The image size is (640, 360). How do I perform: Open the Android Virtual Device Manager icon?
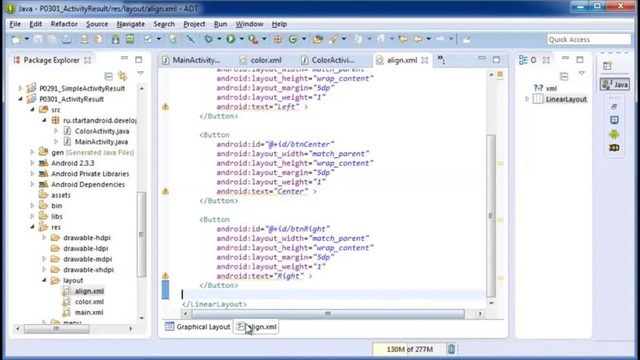tap(130, 39)
